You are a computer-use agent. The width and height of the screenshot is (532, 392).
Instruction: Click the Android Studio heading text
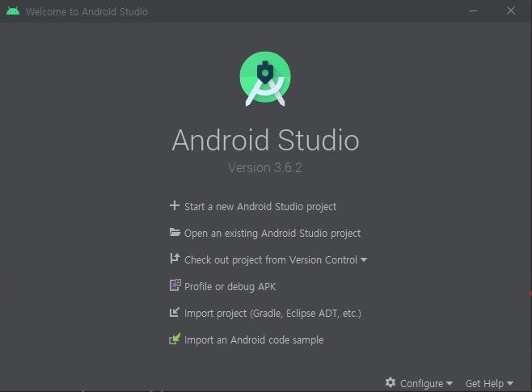[265, 140]
